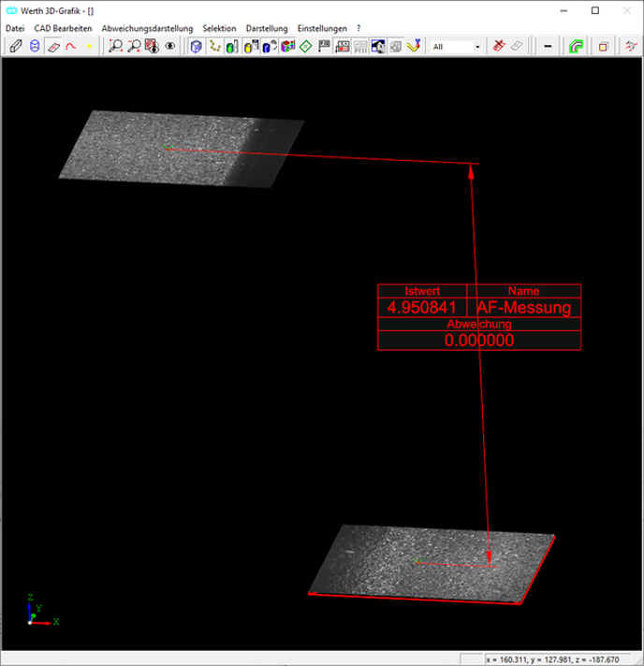Viewport: 644px width, 666px height.
Task: Select the yellow point tool
Action: tap(89, 47)
